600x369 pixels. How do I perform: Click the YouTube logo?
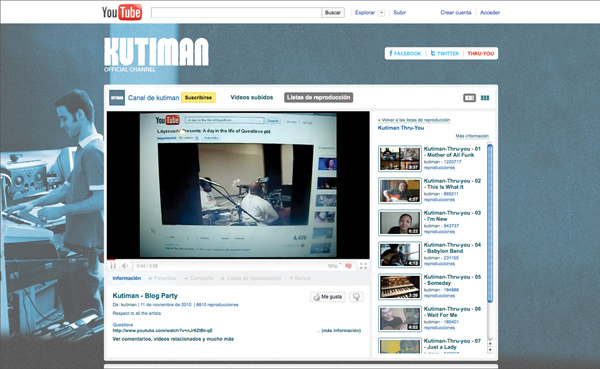[x=122, y=12]
